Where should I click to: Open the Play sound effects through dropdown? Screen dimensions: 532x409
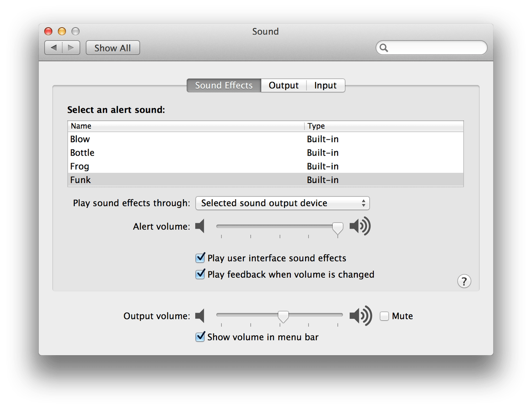coord(282,203)
